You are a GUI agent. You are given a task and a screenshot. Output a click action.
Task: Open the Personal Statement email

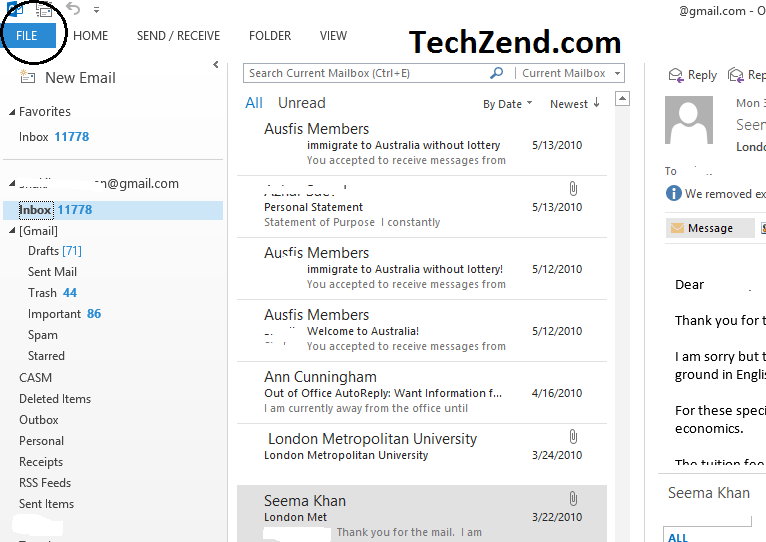tap(422, 207)
